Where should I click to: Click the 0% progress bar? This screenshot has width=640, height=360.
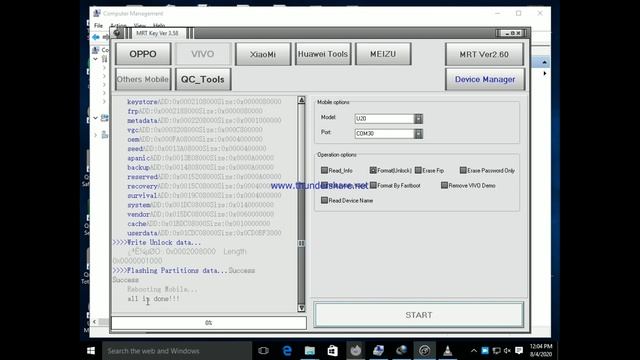(209, 322)
